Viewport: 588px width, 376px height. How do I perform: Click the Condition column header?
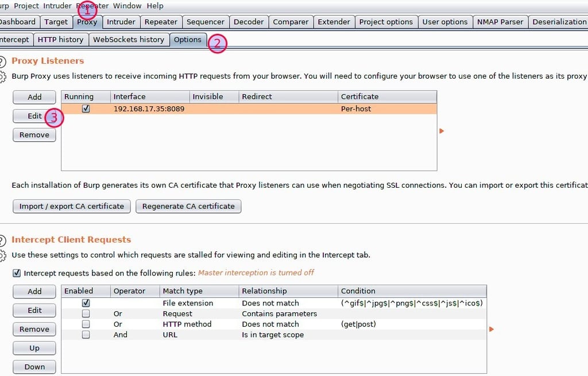click(x=412, y=291)
